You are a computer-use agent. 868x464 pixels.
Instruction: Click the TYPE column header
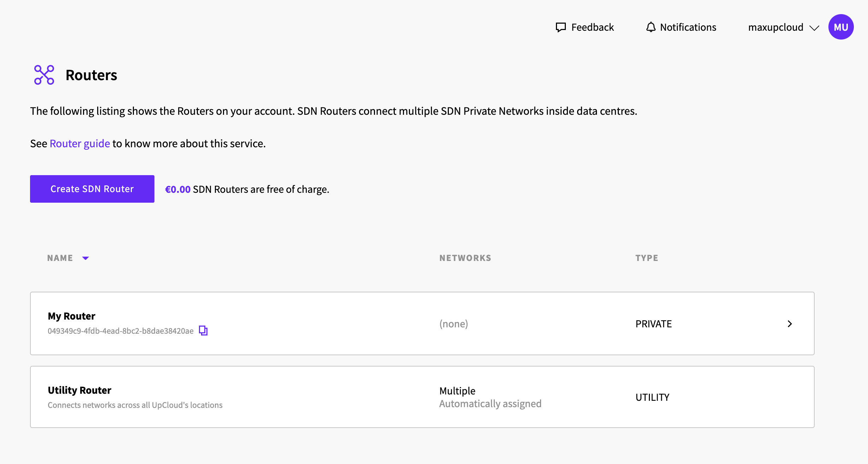point(647,258)
